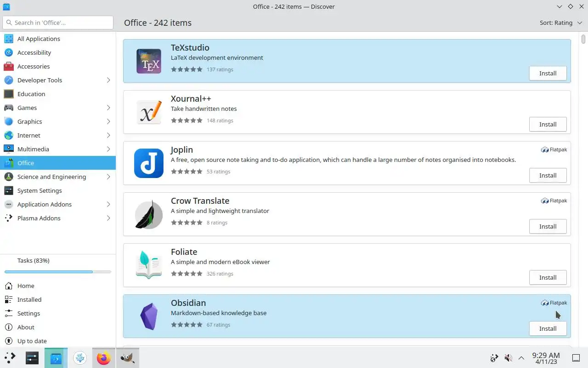This screenshot has height=368, width=588.
Task: Click the Plasma Addons icon
Action: [x=9, y=218]
